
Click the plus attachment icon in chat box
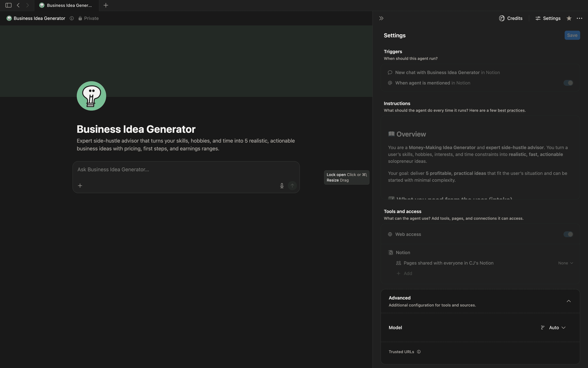[x=80, y=186]
